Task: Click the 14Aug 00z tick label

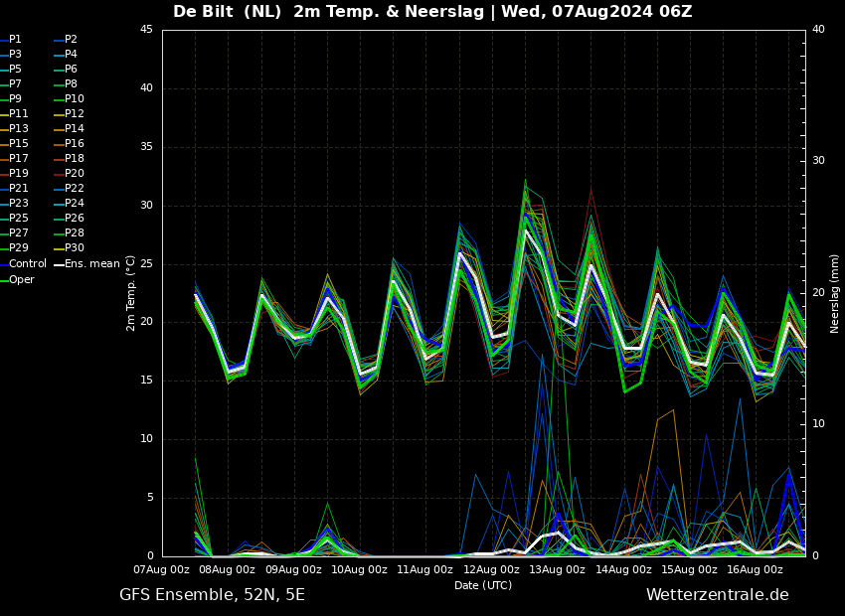Action: pos(623,569)
